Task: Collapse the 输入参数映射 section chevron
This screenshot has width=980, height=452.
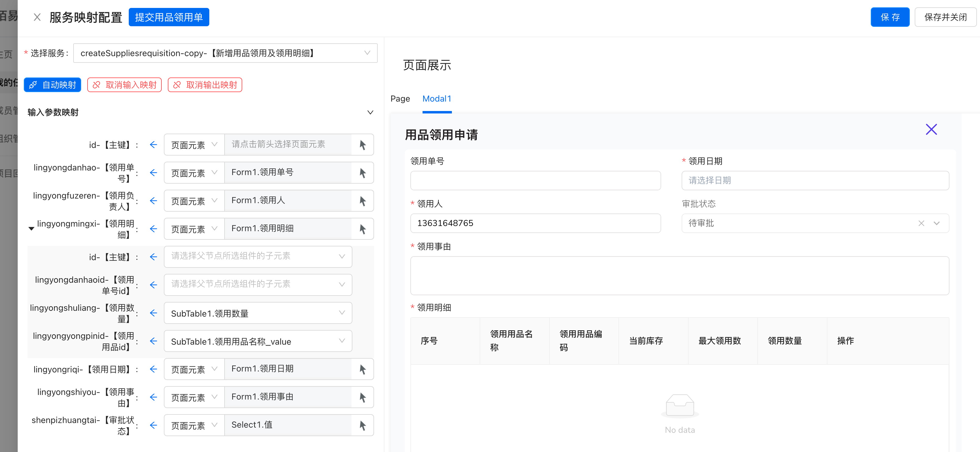Action: click(370, 113)
